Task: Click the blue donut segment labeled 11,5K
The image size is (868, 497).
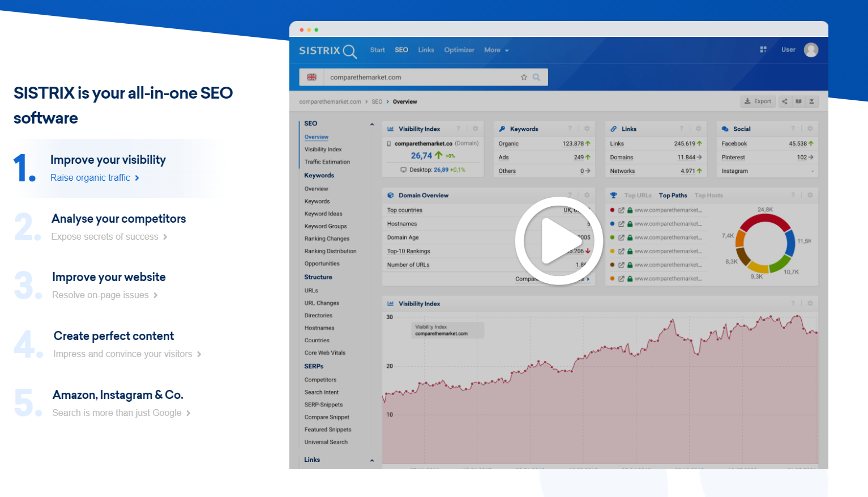Action: click(790, 244)
